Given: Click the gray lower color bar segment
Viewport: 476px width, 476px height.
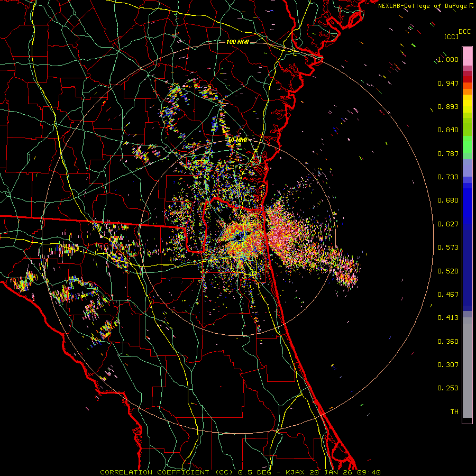Looking at the screenshot, I should [x=467, y=368].
